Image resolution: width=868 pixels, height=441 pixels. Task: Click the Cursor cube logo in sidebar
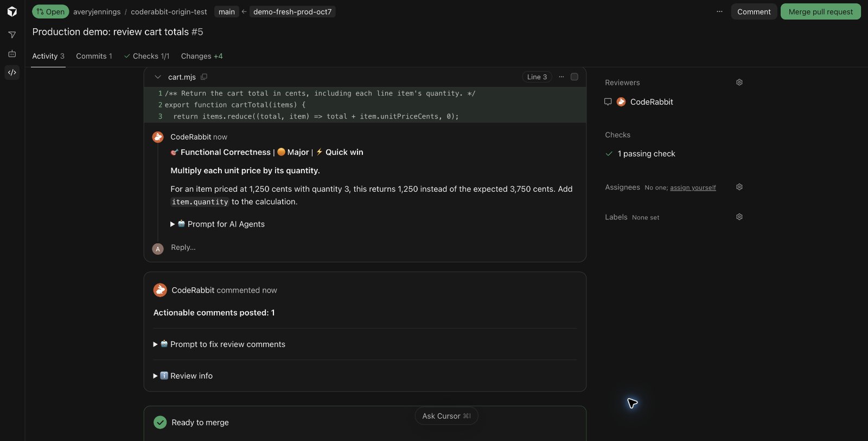[x=12, y=11]
